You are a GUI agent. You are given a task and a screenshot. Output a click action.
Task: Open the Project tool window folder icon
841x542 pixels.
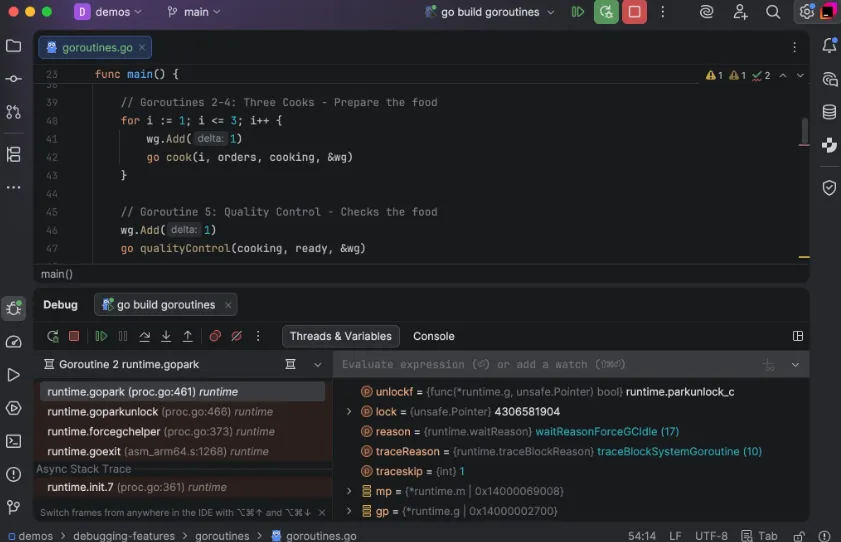coord(13,46)
